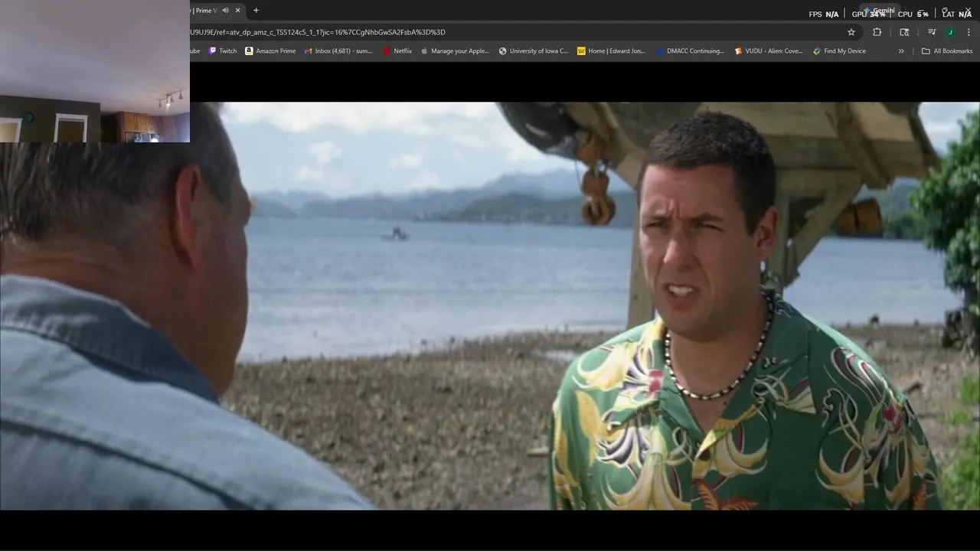
Task: Close the Prime Video browser tab
Action: 237,11
